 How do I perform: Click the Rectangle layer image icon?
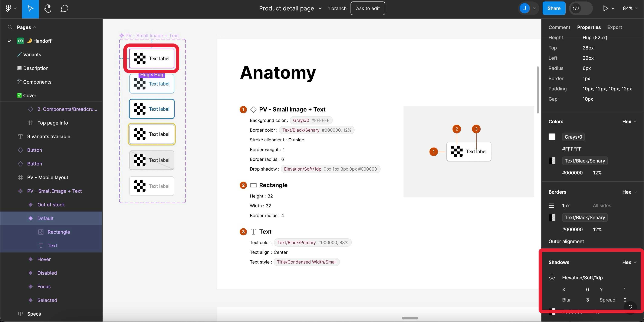point(41,232)
